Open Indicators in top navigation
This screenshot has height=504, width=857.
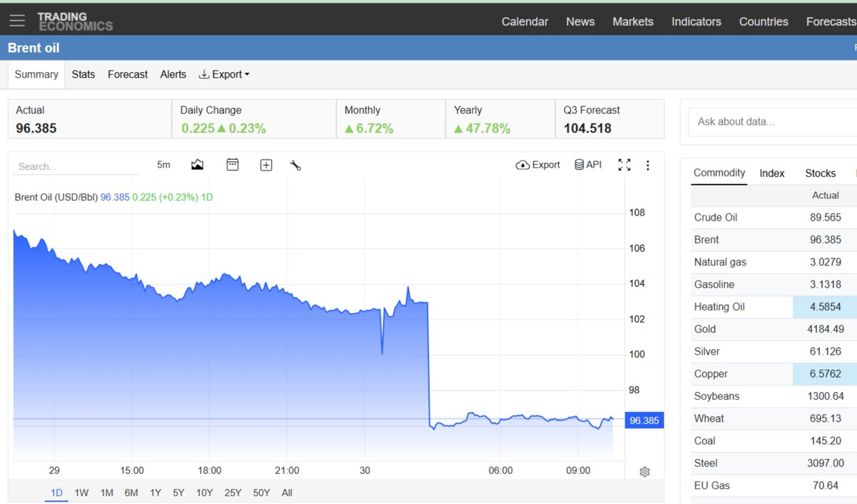[696, 21]
